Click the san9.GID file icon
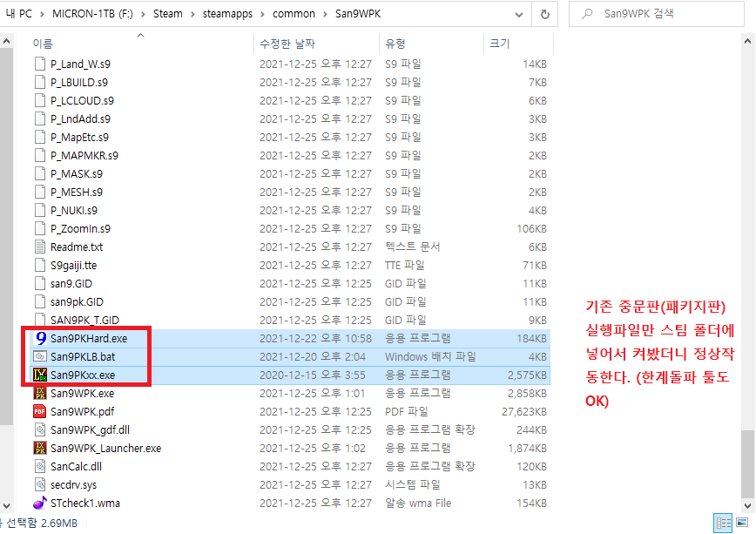756x534 pixels. tap(40, 284)
